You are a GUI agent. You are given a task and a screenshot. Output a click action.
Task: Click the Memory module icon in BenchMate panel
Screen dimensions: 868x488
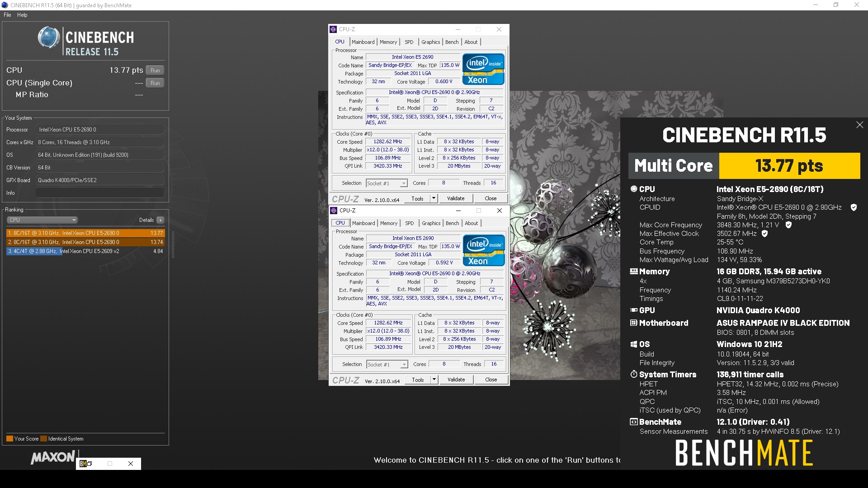[x=634, y=272]
